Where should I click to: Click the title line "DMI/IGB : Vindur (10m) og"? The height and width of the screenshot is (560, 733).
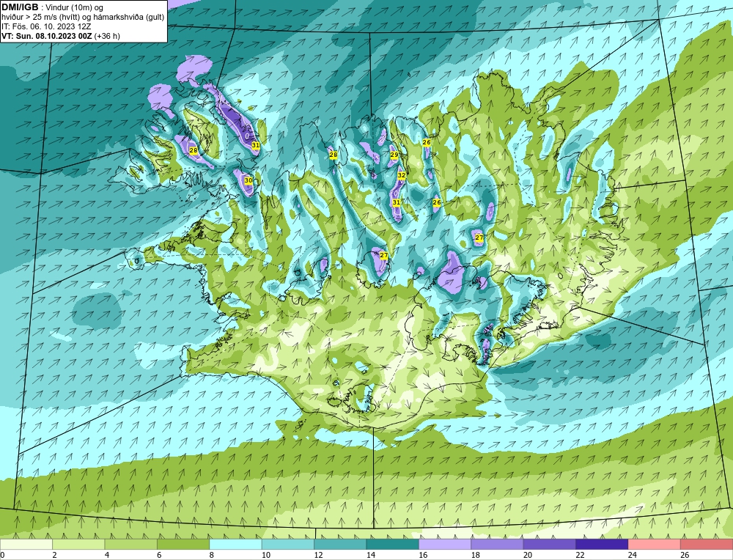point(53,7)
